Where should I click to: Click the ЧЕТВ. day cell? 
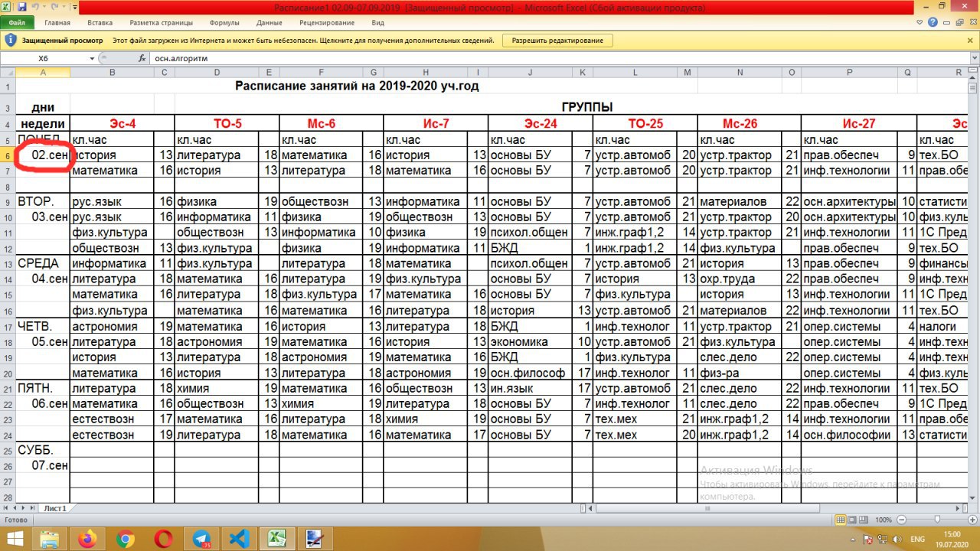pos(43,327)
